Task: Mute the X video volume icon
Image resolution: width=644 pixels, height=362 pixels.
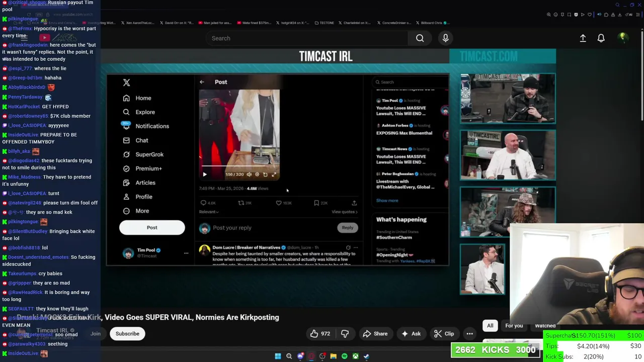Action: [x=249, y=174]
